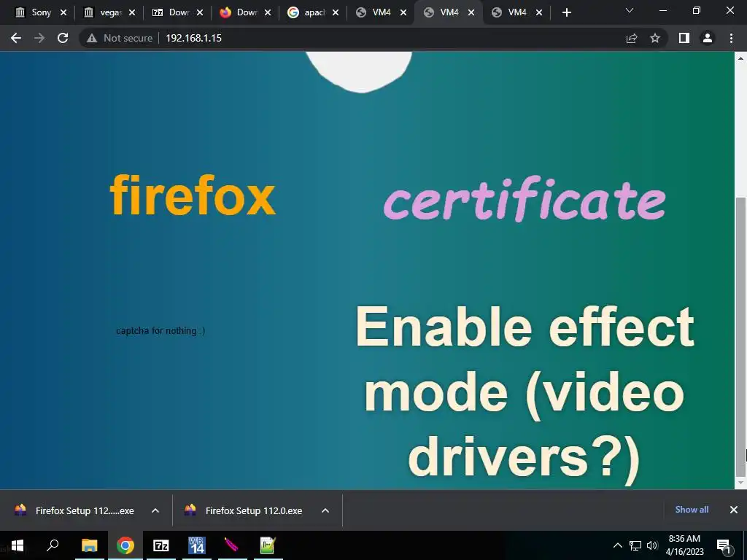Click the purple certificate heading

point(525,199)
